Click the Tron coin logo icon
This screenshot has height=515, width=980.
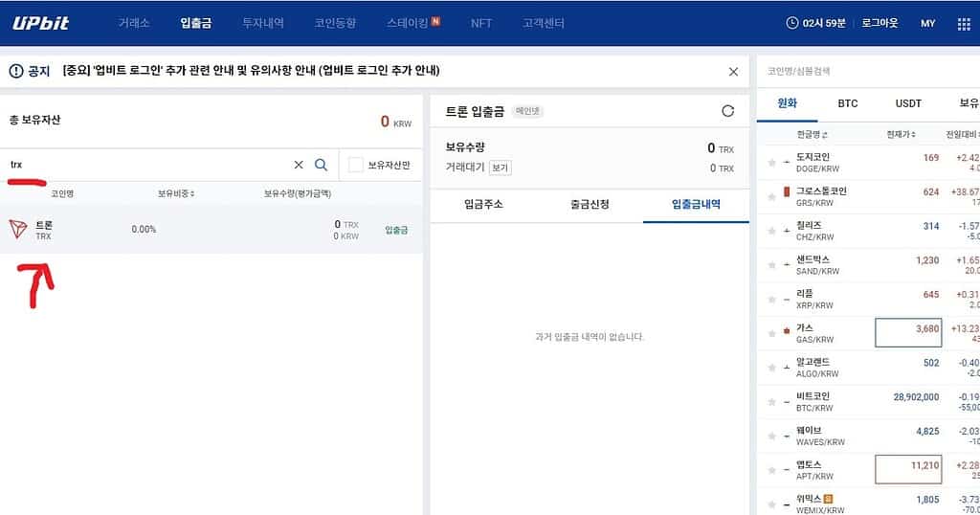coord(18,230)
